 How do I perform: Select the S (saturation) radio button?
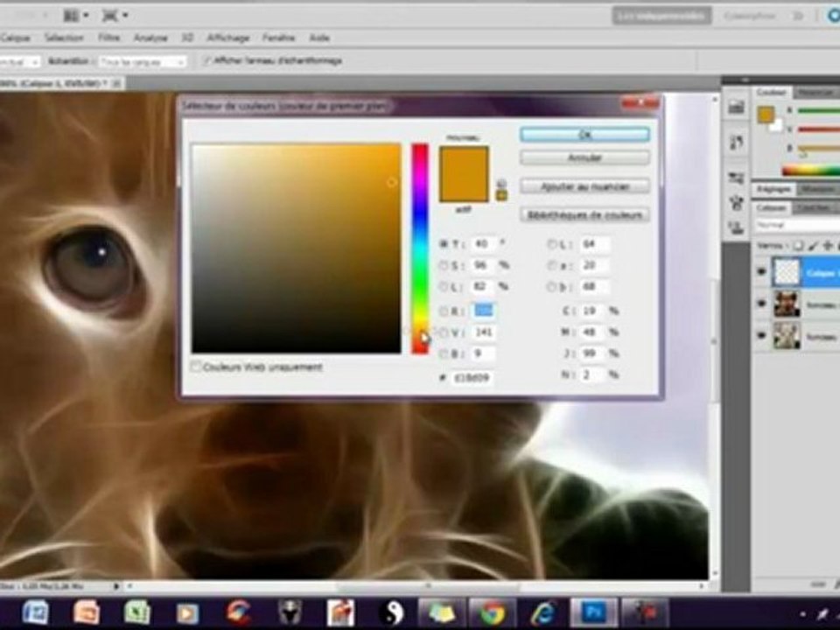click(444, 265)
